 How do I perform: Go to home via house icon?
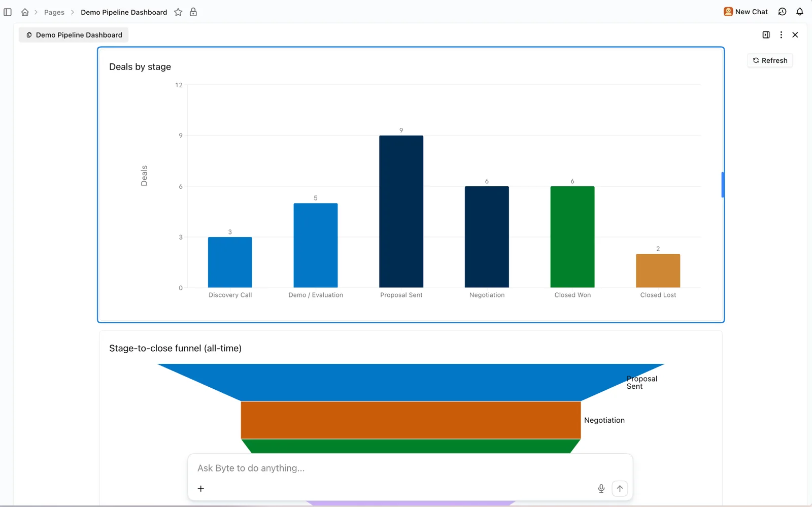25,12
